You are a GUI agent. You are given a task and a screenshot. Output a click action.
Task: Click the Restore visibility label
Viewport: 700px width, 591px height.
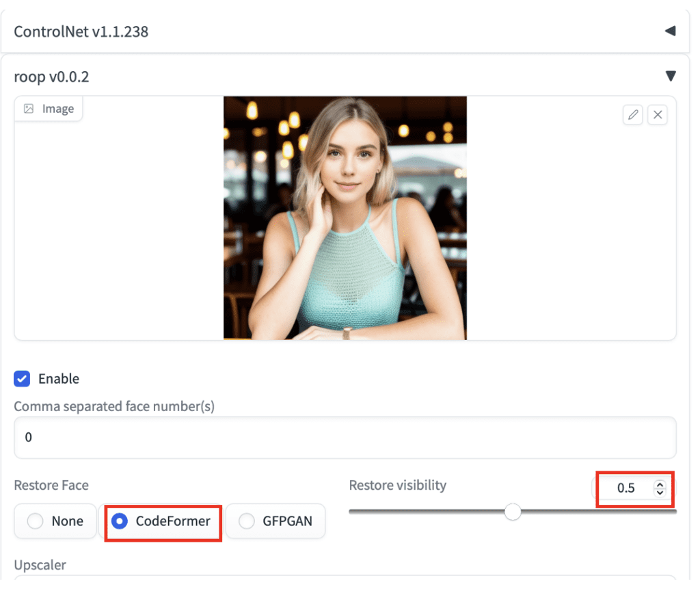pyautogui.click(x=398, y=485)
